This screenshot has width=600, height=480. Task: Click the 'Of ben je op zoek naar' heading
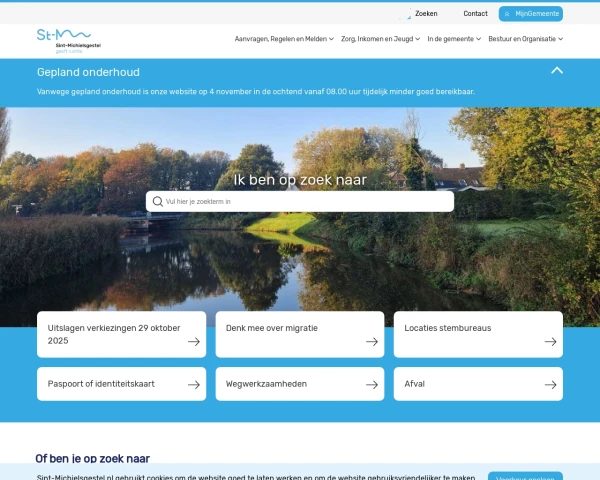click(93, 458)
